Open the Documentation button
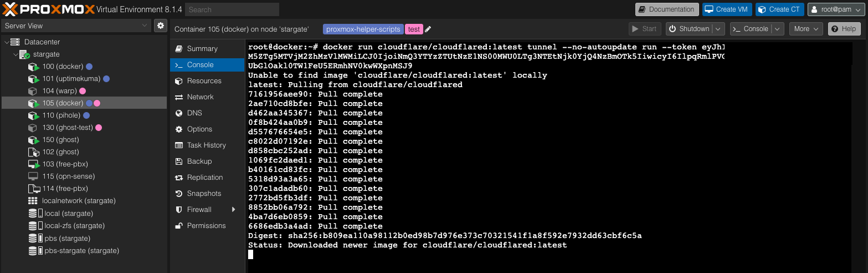868x273 pixels. tap(666, 9)
